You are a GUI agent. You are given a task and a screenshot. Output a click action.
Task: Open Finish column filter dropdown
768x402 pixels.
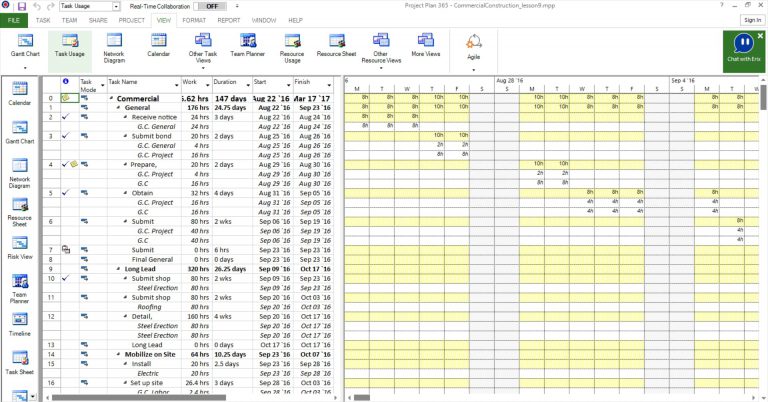click(x=329, y=85)
